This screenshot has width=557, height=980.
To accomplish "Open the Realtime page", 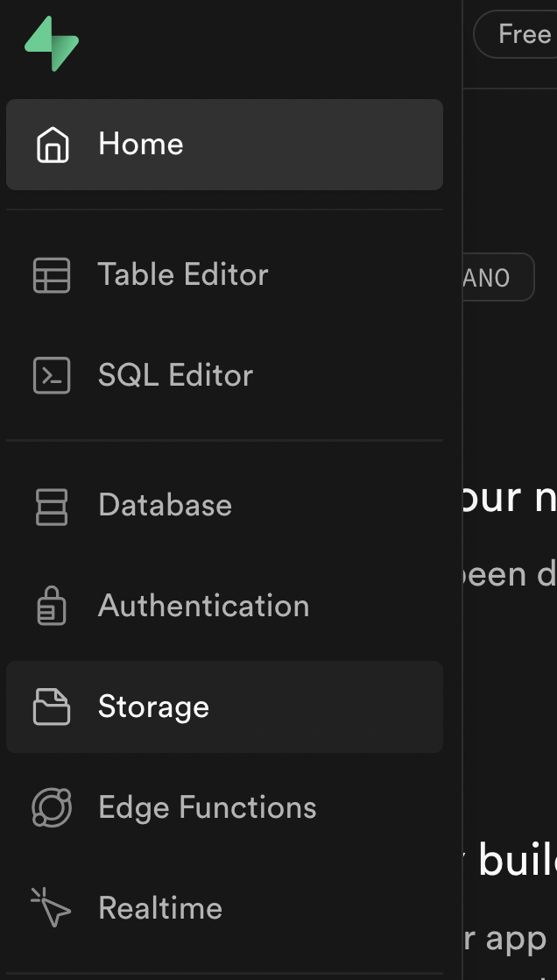I will click(x=160, y=908).
